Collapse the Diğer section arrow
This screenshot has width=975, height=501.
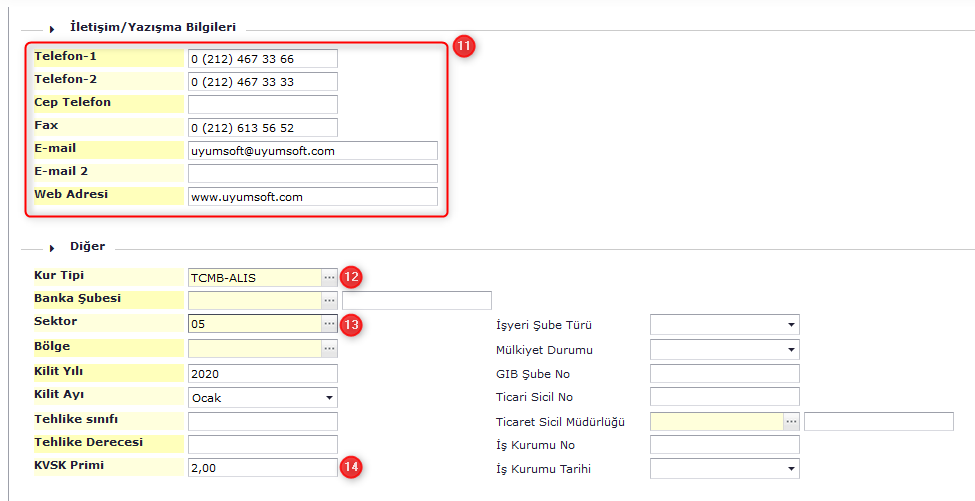pos(51,246)
